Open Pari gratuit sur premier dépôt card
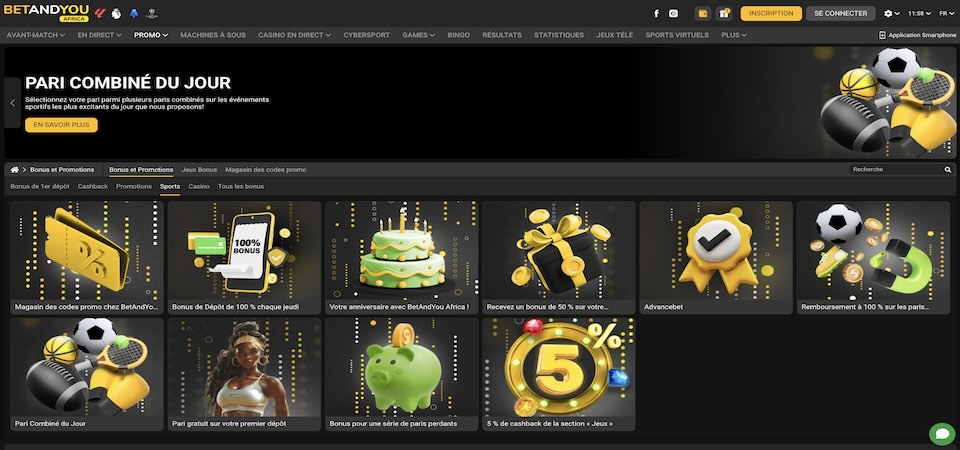 244,374
